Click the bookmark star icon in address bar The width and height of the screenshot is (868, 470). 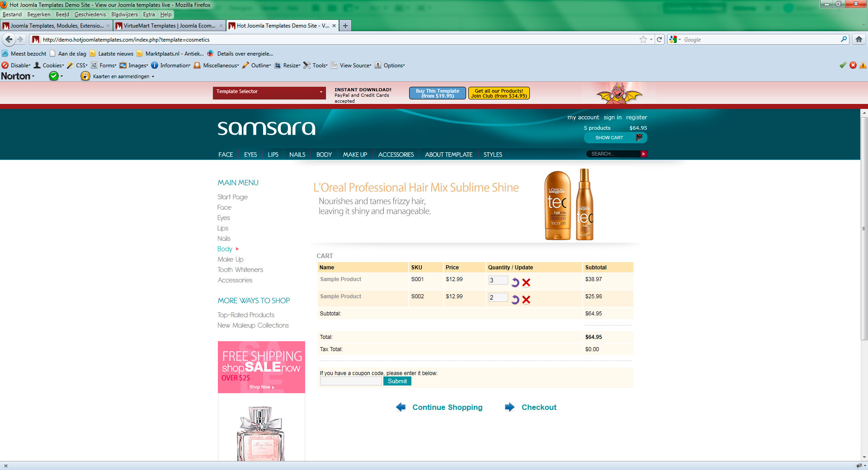(643, 39)
